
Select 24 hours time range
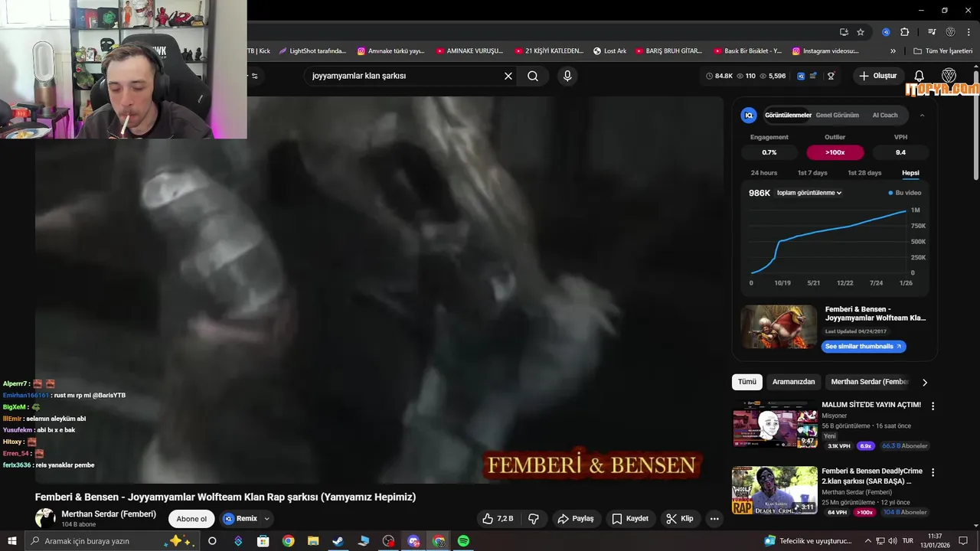(x=763, y=173)
